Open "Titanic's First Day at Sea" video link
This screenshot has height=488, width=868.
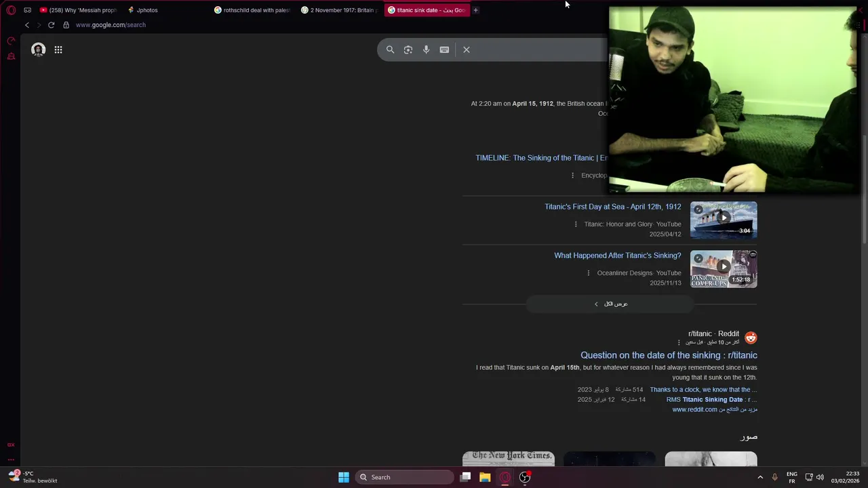pyautogui.click(x=613, y=207)
